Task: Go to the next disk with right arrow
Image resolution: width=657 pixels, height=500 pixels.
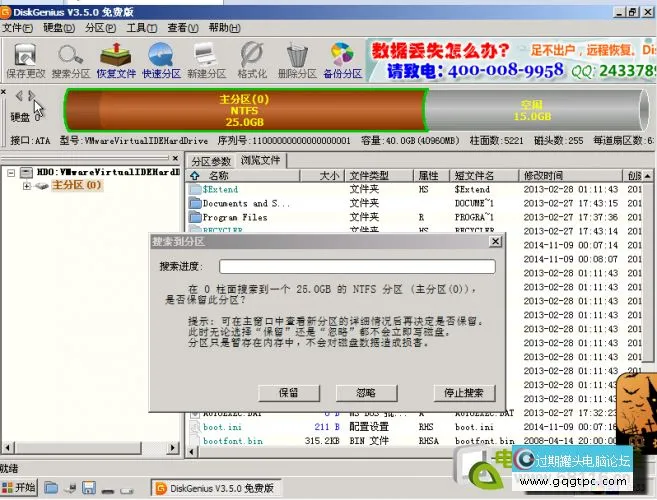Action: (31, 96)
